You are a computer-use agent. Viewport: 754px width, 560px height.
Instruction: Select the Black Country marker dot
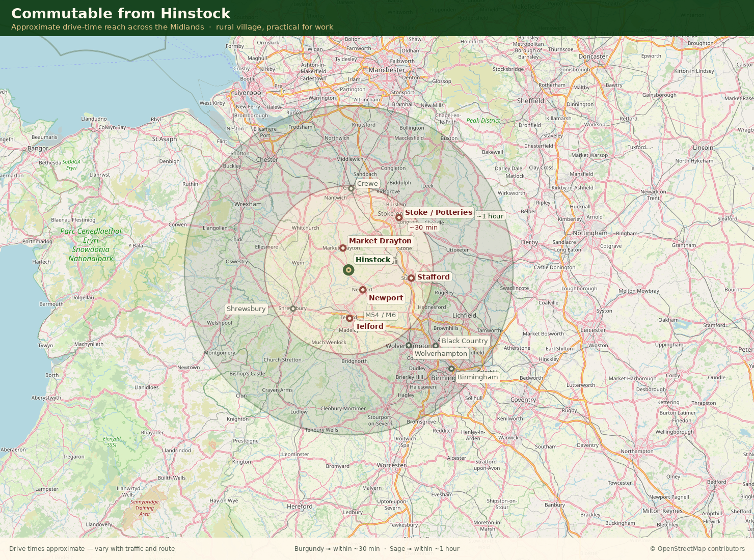tap(436, 346)
